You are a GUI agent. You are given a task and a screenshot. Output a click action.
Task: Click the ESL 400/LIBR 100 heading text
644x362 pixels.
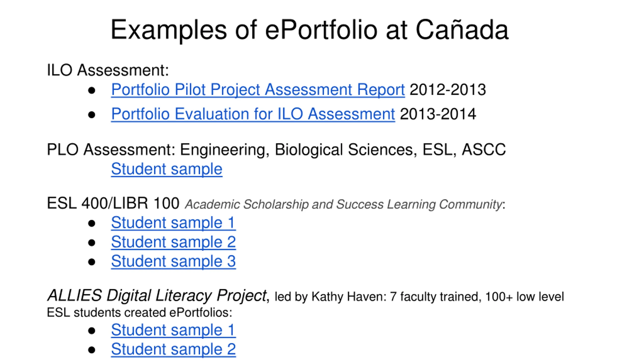(113, 203)
